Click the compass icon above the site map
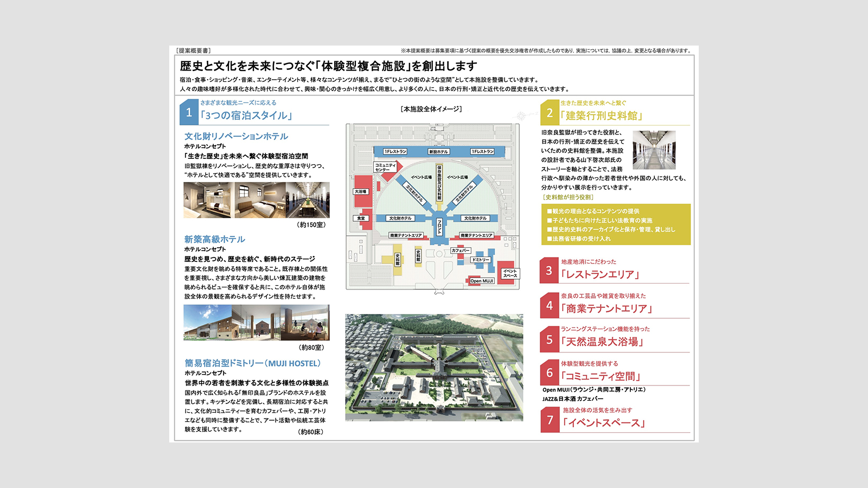The image size is (868, 488). tap(520, 116)
